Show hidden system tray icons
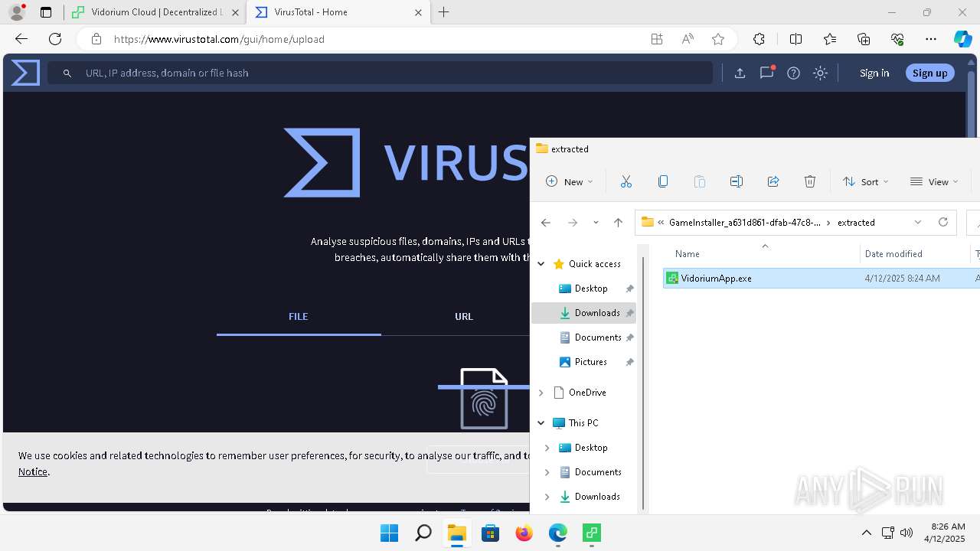Viewport: 980px width, 551px height. tap(866, 533)
